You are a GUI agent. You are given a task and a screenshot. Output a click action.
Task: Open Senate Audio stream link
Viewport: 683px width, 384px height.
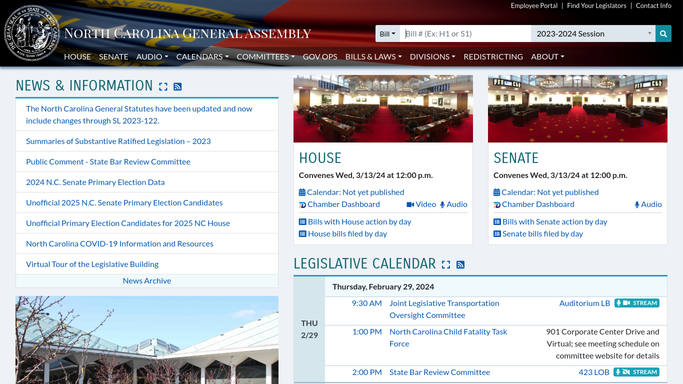[648, 204]
